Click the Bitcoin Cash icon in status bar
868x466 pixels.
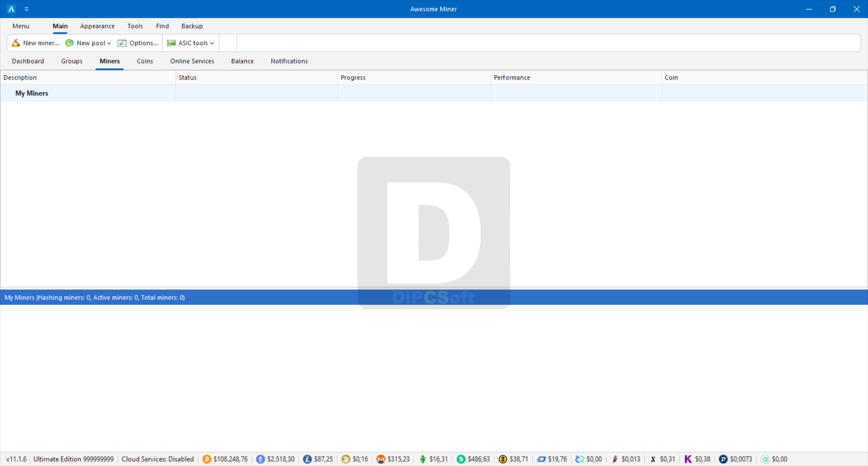click(x=461, y=459)
